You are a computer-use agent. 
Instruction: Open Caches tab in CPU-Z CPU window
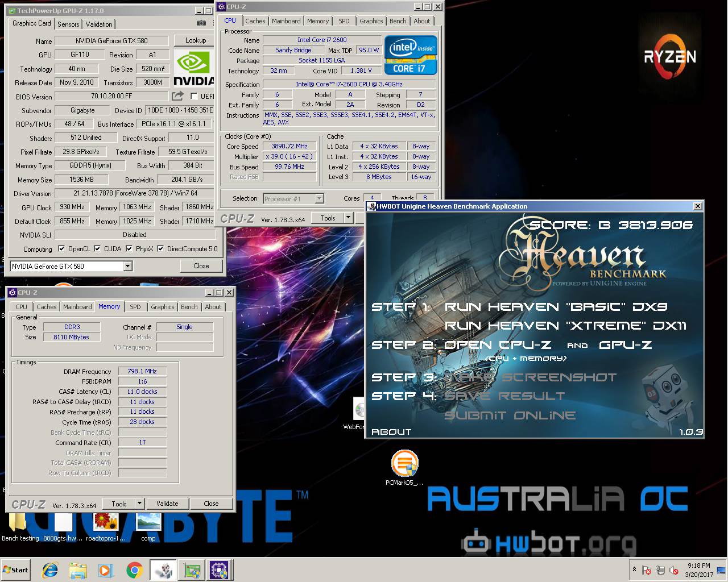coord(255,21)
